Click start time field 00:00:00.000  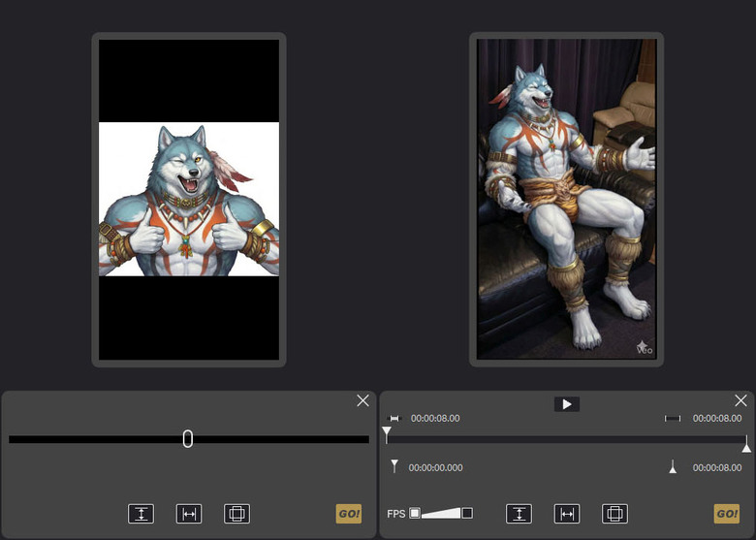435,467
